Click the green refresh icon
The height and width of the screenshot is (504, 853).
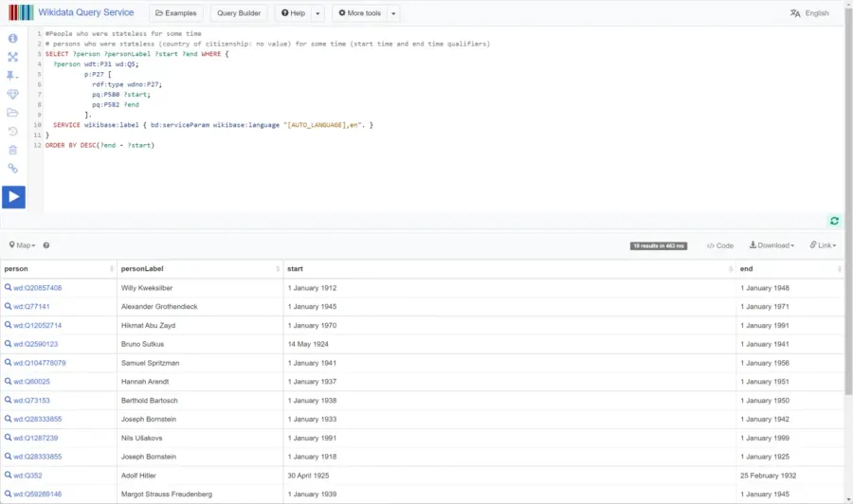[834, 221]
